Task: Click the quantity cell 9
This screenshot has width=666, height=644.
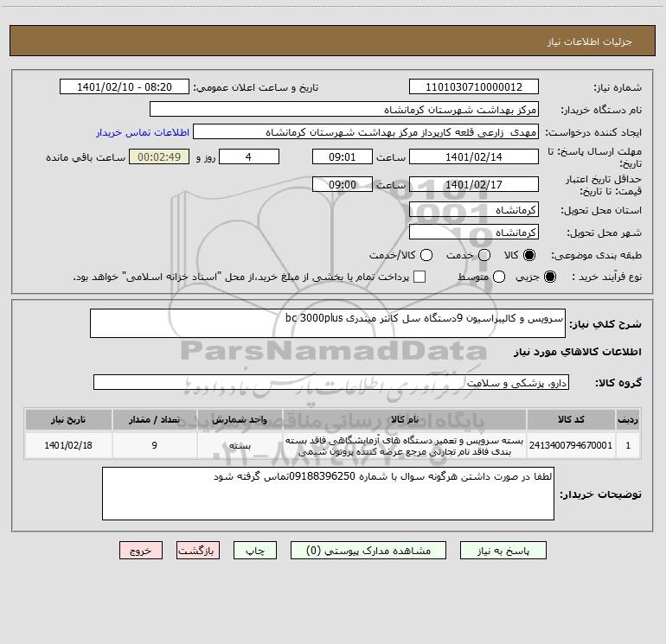Action: tap(154, 445)
